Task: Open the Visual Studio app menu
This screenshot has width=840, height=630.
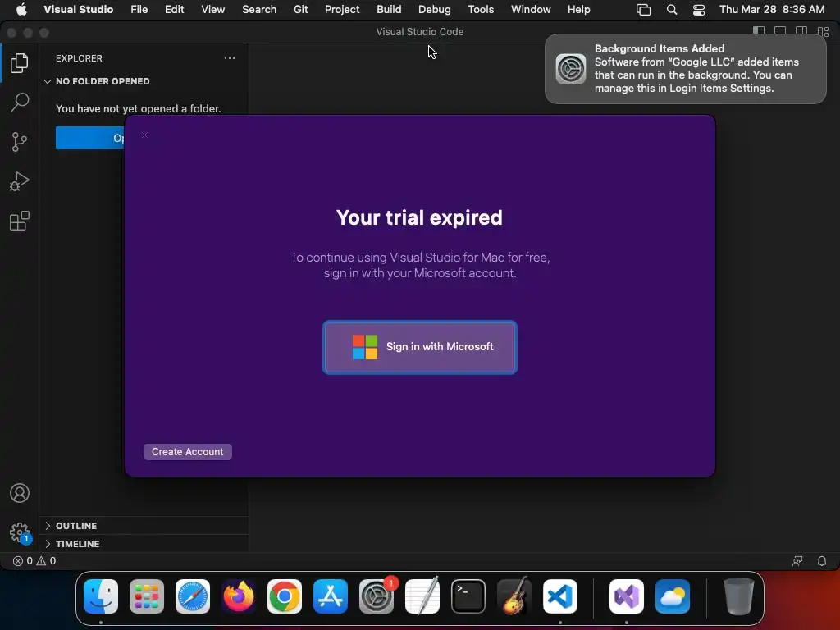Action: [78, 10]
